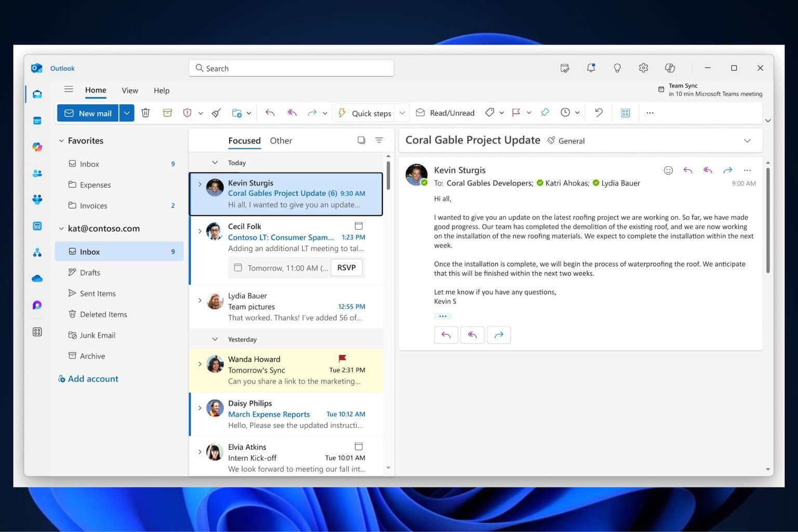This screenshot has width=798, height=532.
Task: Pin the message using pin icon
Action: [x=544, y=113]
